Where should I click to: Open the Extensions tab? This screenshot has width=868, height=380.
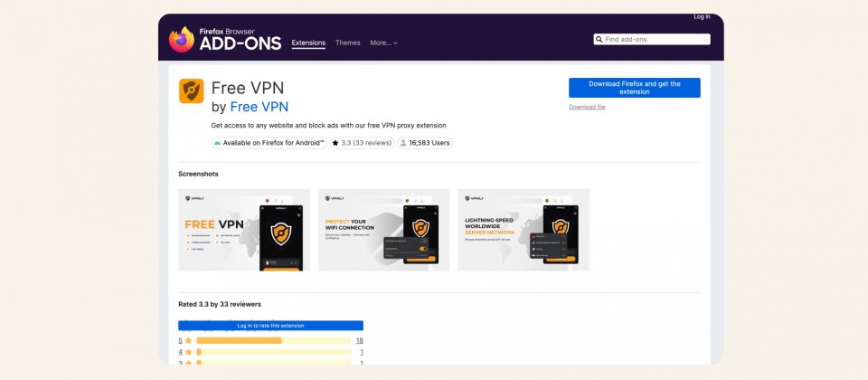tap(308, 43)
